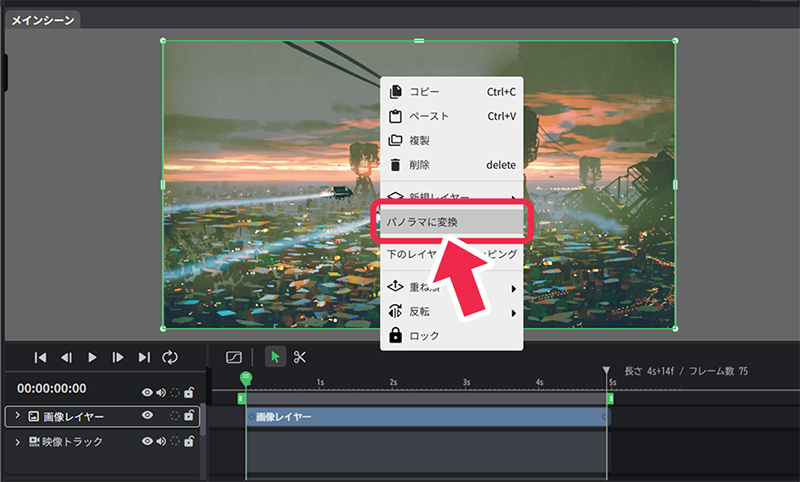Click the stacking order icon
800x482 pixels.
(395, 286)
